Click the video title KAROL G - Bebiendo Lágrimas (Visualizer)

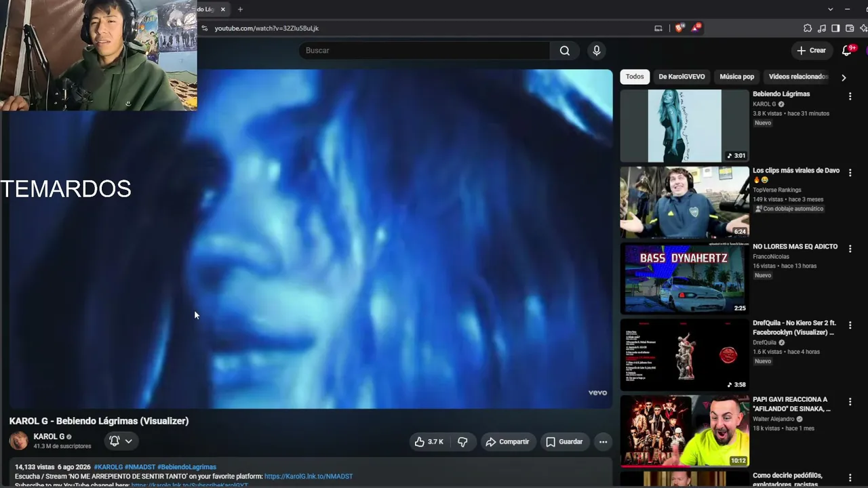(99, 421)
